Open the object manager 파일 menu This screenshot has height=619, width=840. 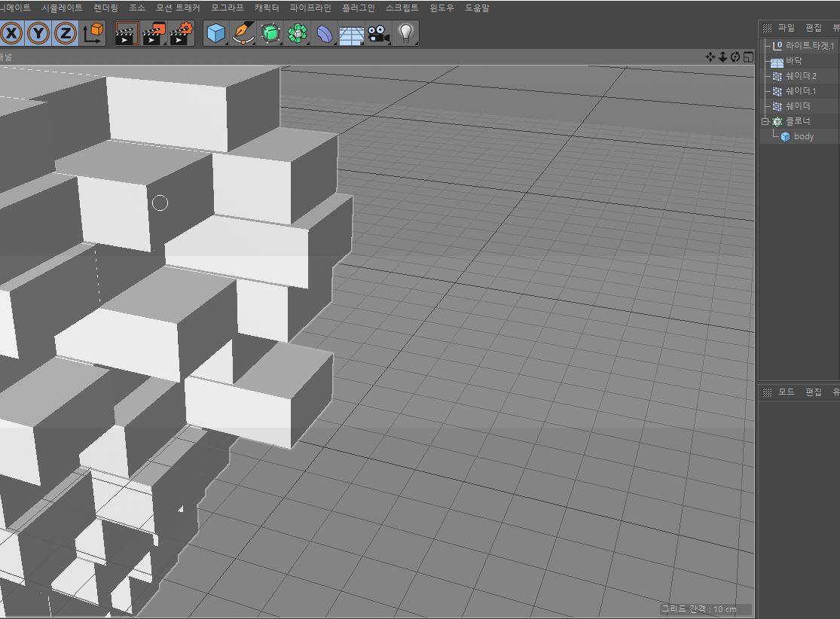click(786, 28)
